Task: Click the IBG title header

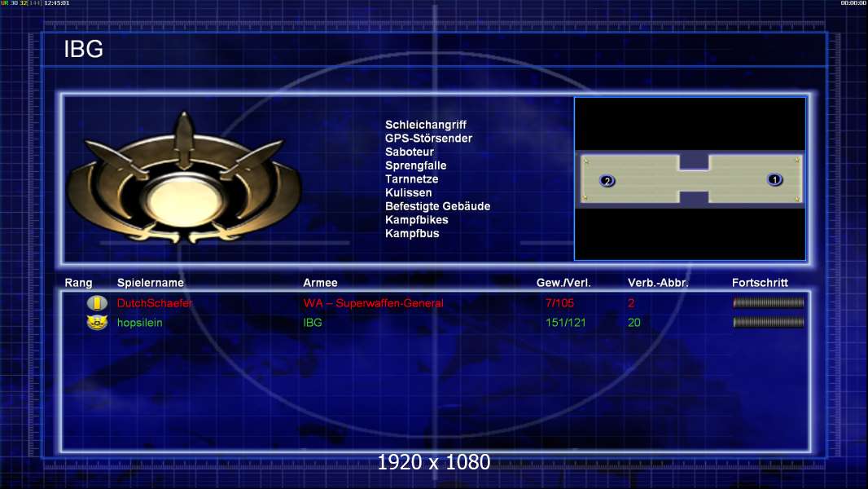Action: pos(84,49)
